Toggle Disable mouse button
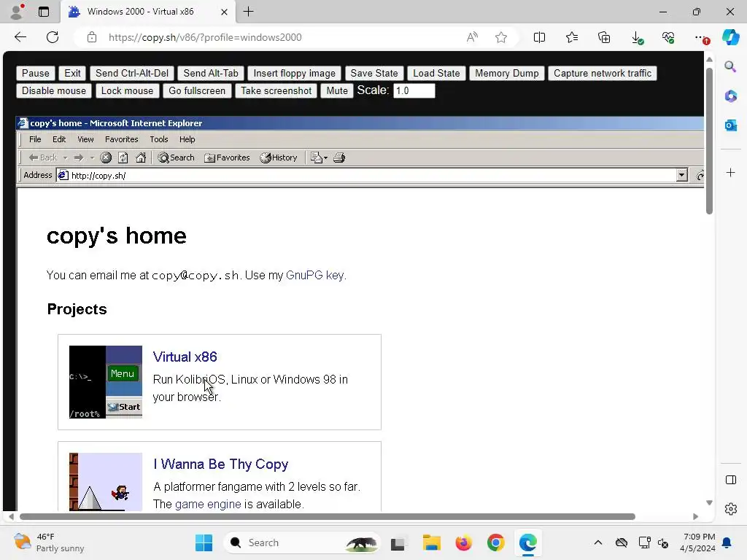The height and width of the screenshot is (560, 747). pyautogui.click(x=54, y=91)
